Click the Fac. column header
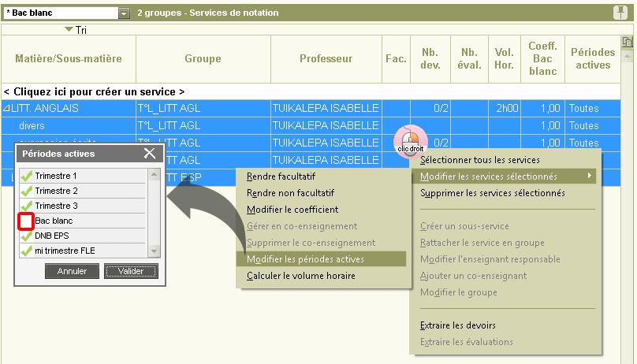The image size is (637, 364). coord(396,59)
